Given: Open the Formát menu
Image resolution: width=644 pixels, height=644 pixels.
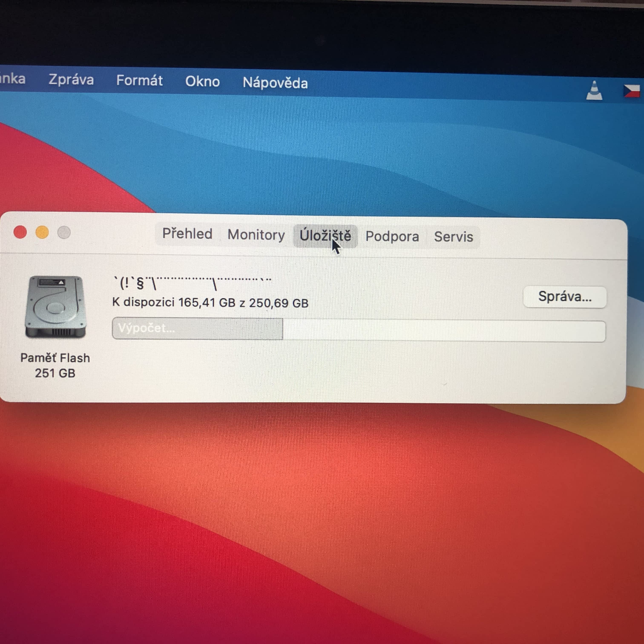Looking at the screenshot, I should [139, 81].
